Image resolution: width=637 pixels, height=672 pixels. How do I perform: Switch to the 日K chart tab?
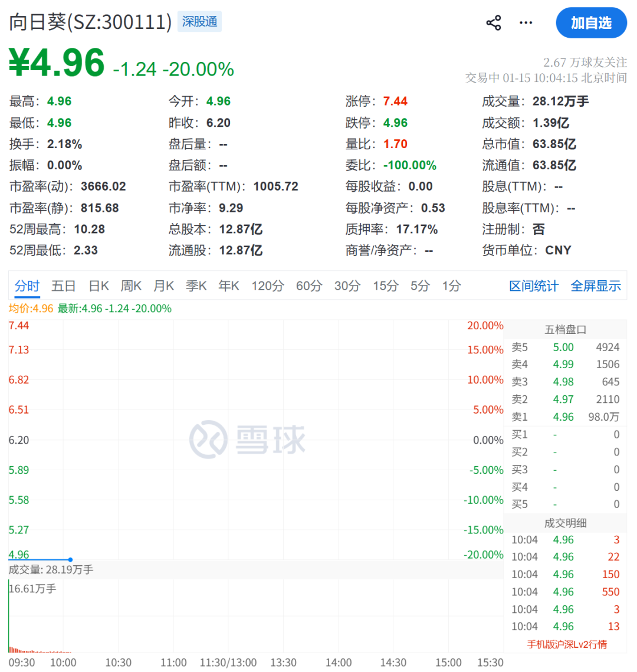click(98, 286)
